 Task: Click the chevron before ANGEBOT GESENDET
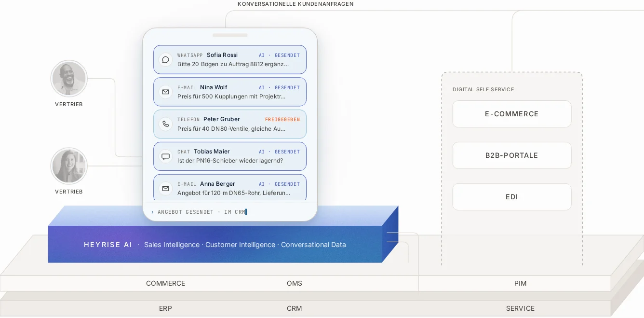tap(152, 212)
